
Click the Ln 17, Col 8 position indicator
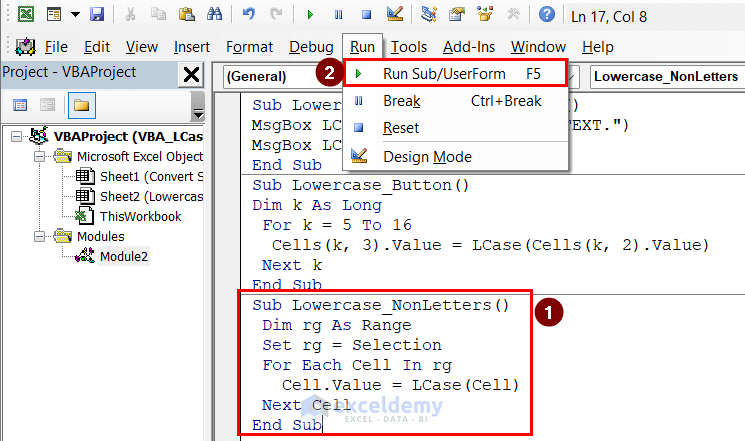tap(609, 17)
